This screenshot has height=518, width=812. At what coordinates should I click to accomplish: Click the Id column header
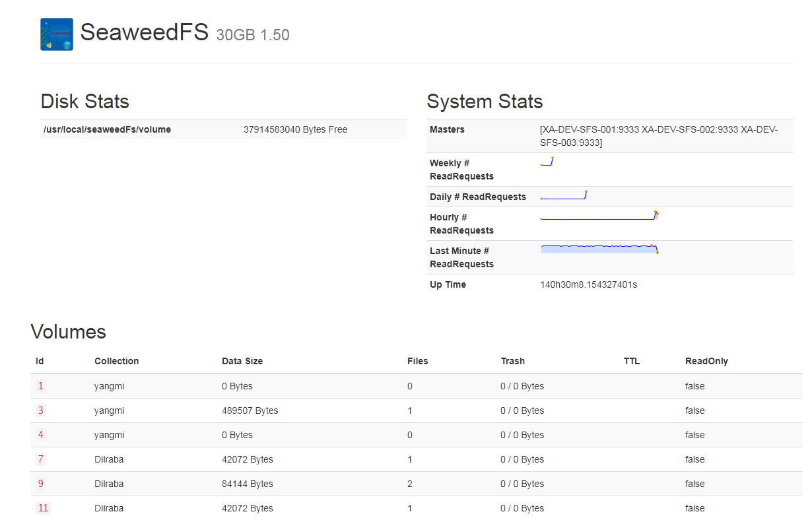pyautogui.click(x=40, y=361)
